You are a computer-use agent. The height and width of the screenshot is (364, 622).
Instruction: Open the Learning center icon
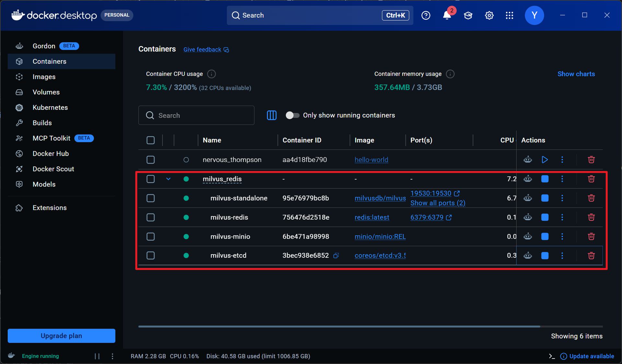tap(468, 15)
